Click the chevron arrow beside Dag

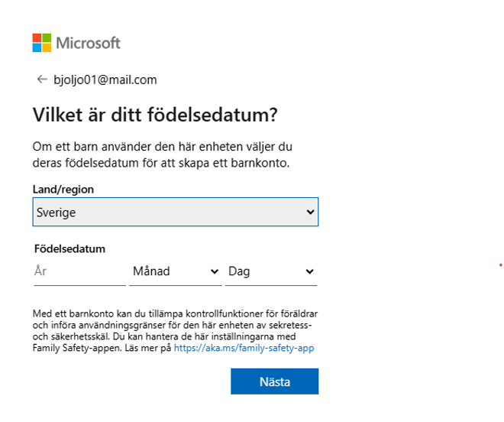[309, 271]
